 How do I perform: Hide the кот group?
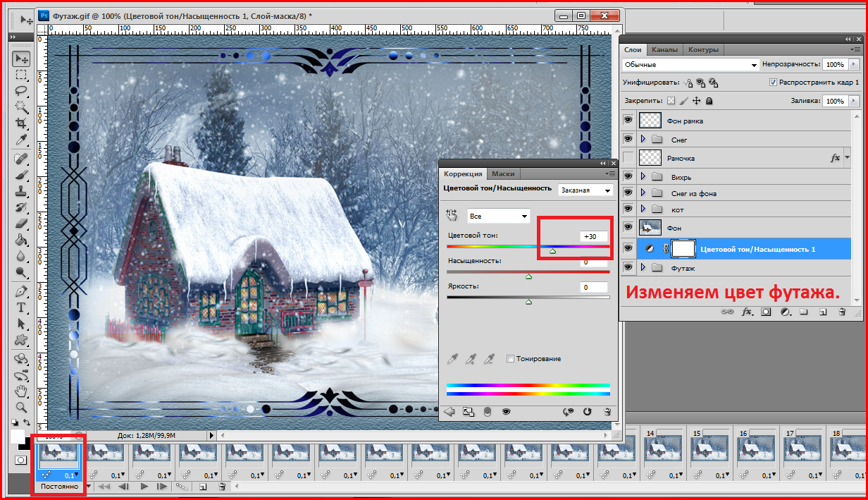coord(628,209)
